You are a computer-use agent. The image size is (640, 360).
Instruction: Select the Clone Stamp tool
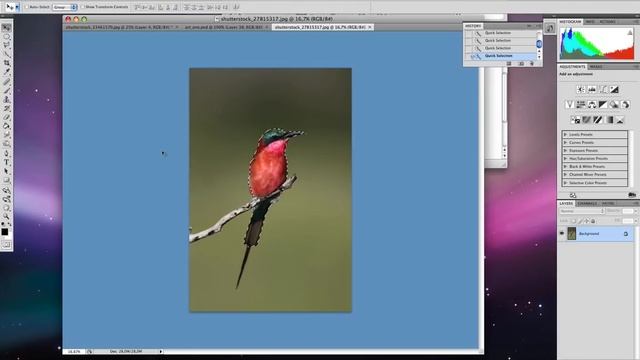pyautogui.click(x=7, y=99)
